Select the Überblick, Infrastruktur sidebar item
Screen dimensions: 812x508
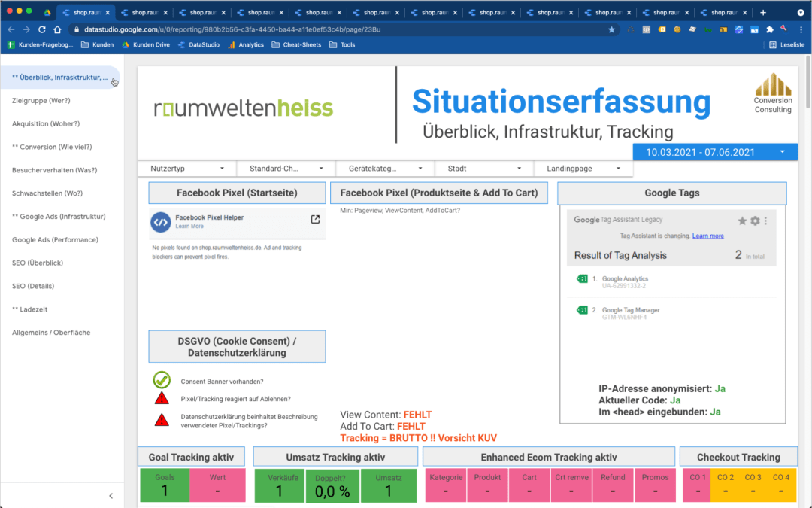coord(60,77)
